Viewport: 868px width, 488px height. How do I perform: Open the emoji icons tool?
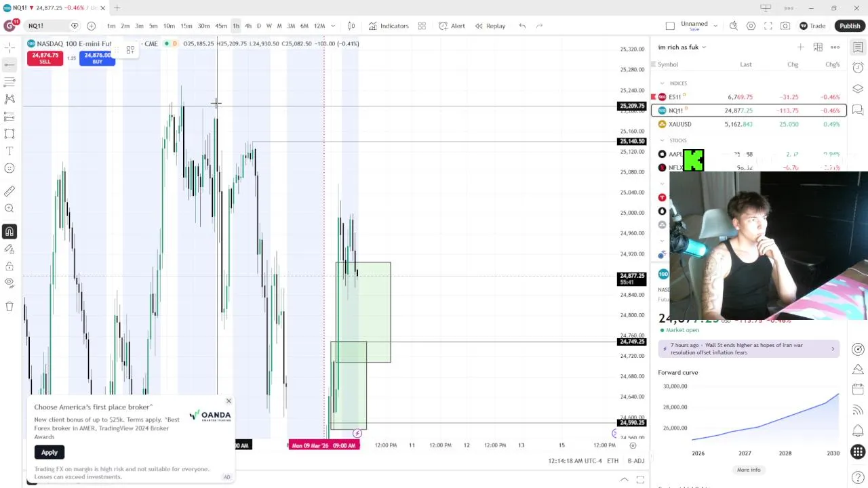(x=9, y=169)
